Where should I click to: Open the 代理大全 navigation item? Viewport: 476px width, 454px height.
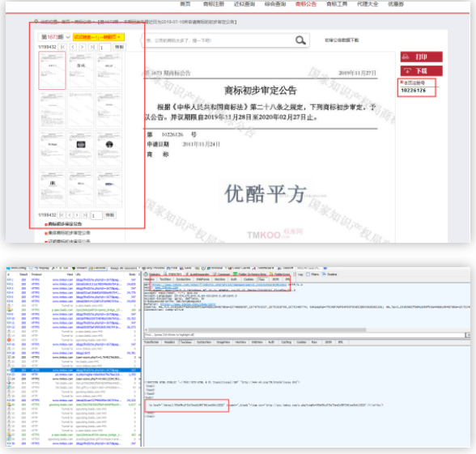[x=368, y=4]
